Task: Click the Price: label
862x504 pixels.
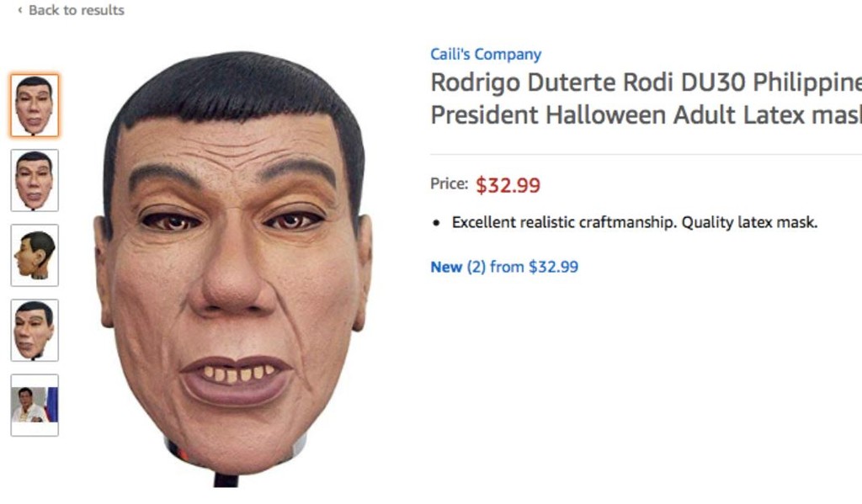Action: pos(449,183)
